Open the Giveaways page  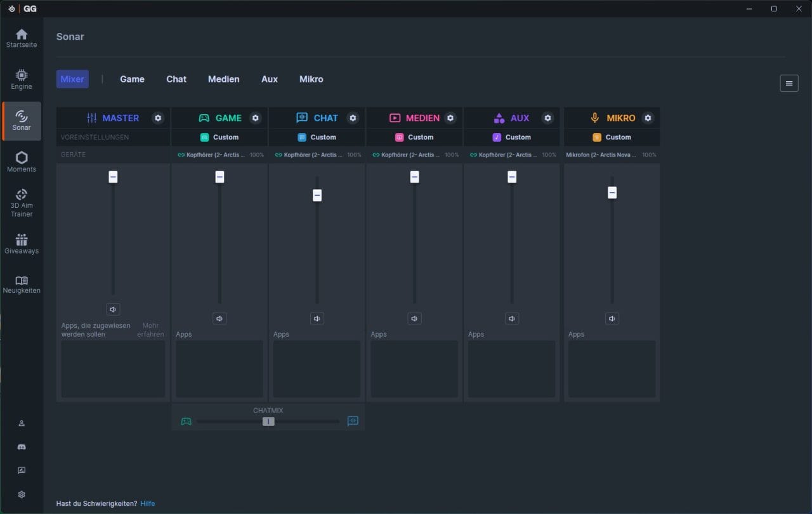click(22, 244)
